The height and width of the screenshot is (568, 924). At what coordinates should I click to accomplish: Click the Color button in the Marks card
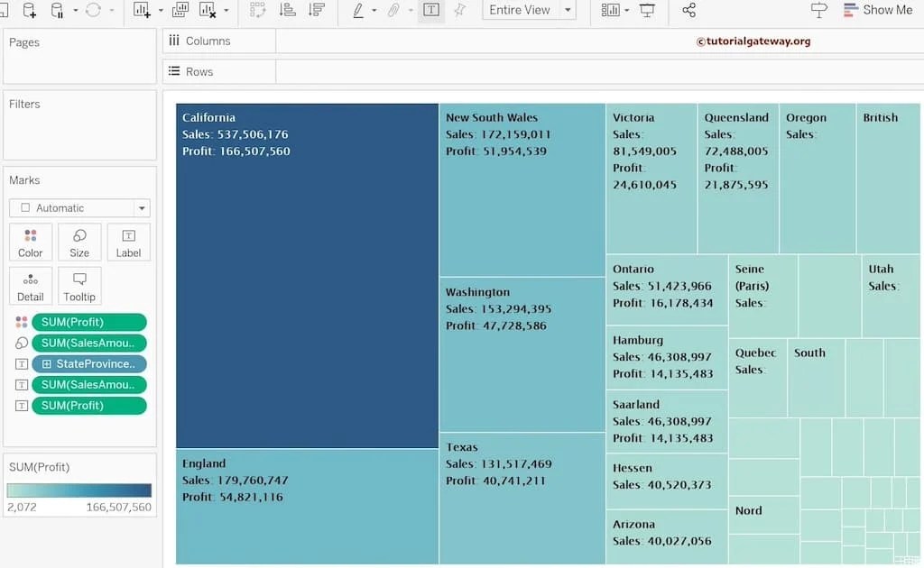click(30, 242)
